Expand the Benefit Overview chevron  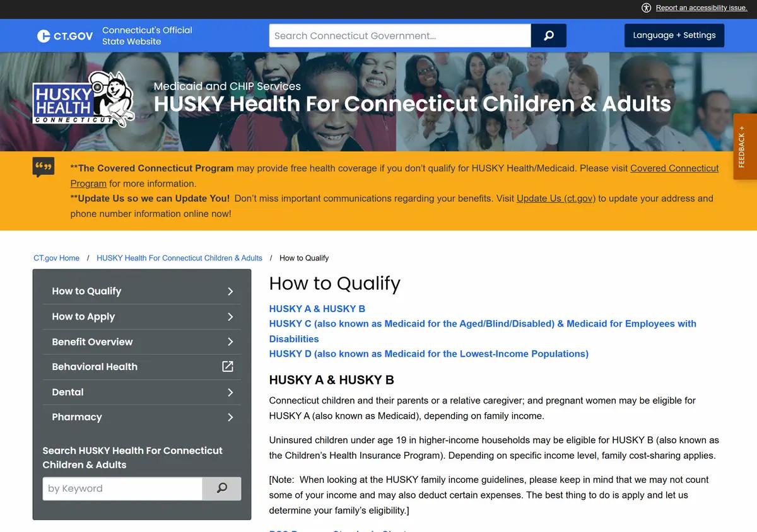(x=230, y=342)
